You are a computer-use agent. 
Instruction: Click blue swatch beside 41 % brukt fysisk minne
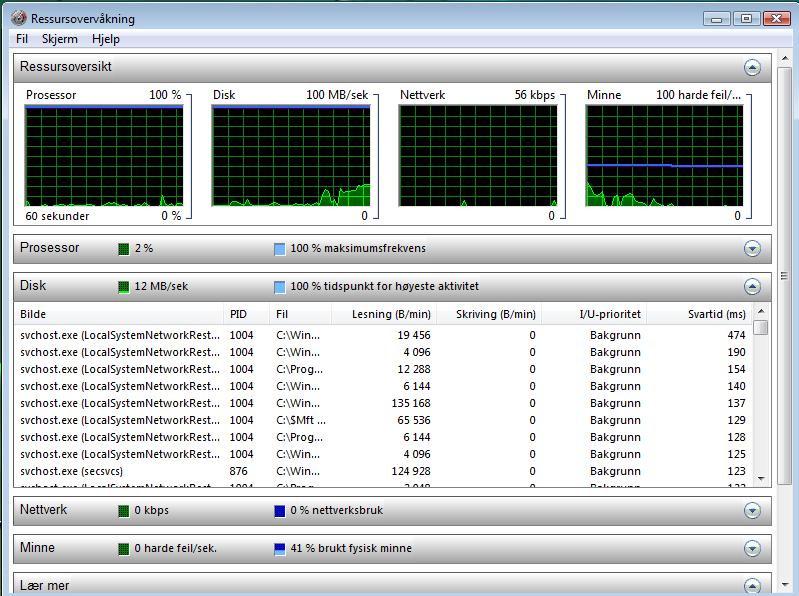pos(280,549)
